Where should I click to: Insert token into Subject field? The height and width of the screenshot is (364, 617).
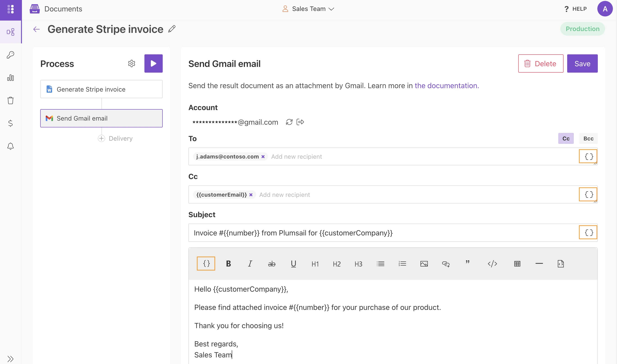(x=588, y=232)
